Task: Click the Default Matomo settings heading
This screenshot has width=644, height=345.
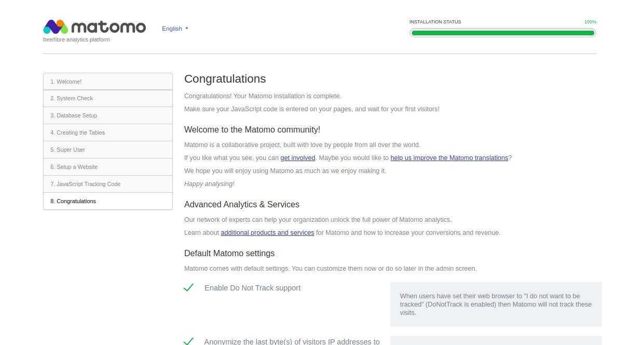Action: [x=229, y=254]
